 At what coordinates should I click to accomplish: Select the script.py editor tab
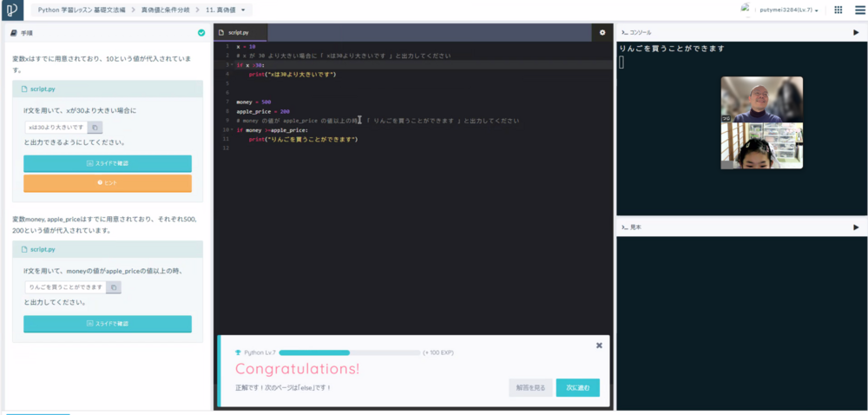(240, 32)
